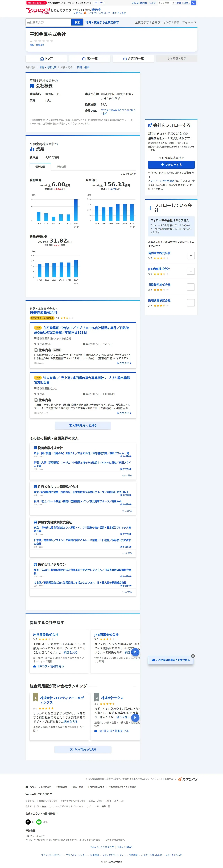Screen dimensions: 223x868
Task: Select the 連結決算 tab
Action: click(61, 167)
